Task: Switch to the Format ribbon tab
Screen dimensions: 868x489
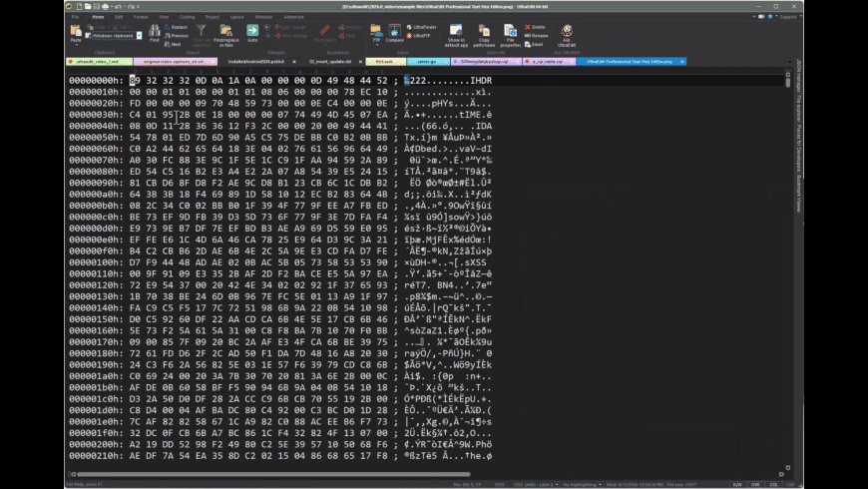Action: click(141, 17)
